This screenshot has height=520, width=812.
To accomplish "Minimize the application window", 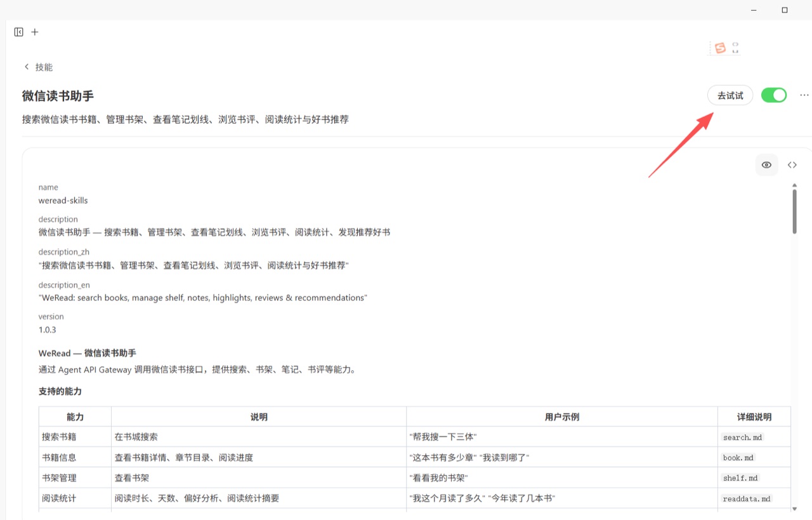I will [754, 10].
